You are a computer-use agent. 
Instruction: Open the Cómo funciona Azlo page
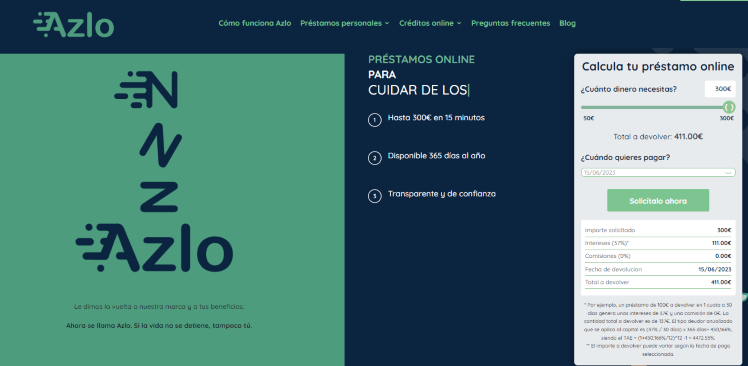255,23
